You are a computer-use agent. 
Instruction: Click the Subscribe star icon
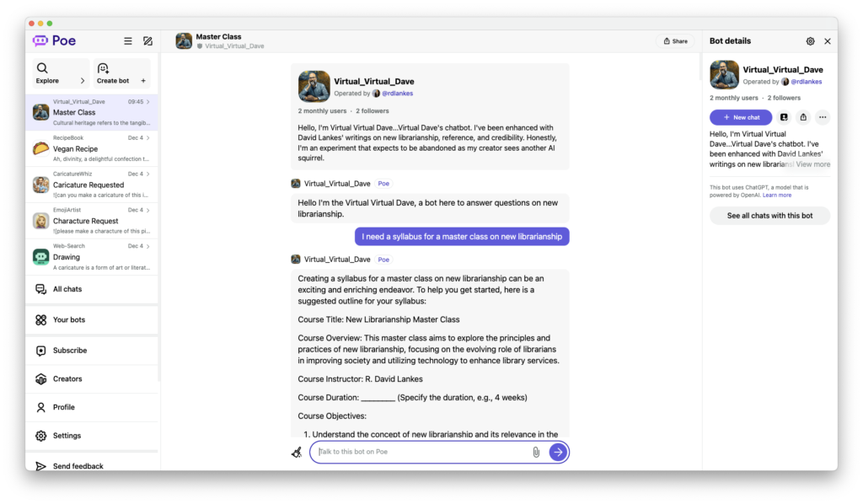point(40,351)
